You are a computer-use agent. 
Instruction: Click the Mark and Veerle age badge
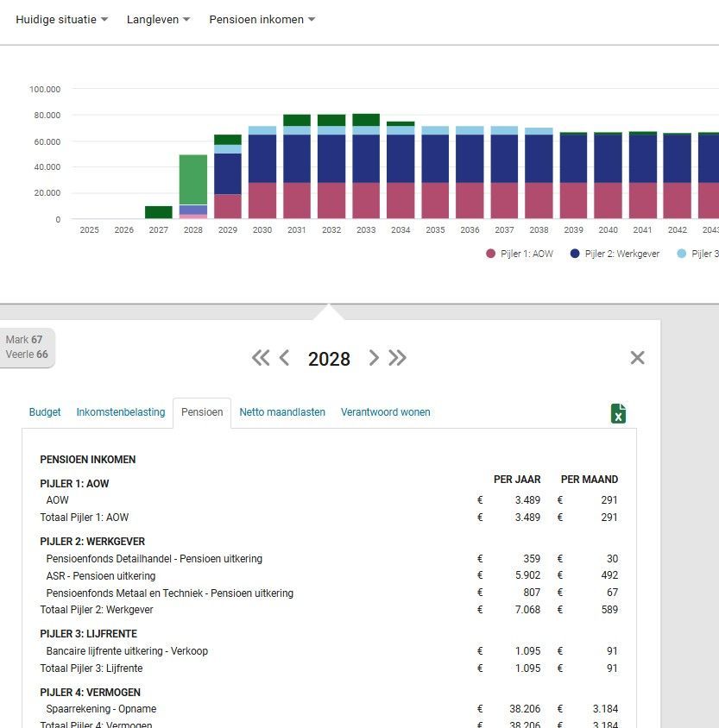[27, 347]
